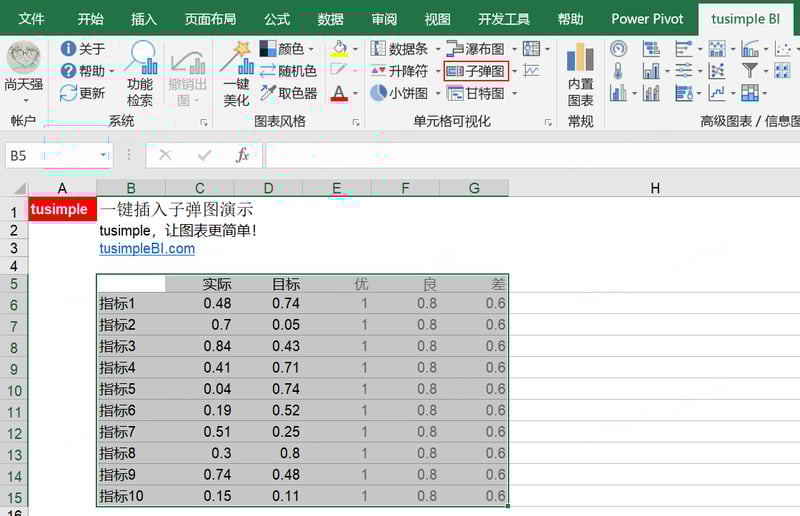
Task: Open the 数据条 dropdown arrow
Action: click(438, 50)
